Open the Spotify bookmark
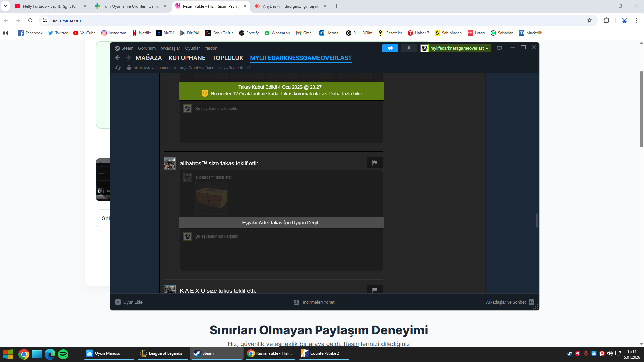Image resolution: width=644 pixels, height=362 pixels. tap(249, 33)
